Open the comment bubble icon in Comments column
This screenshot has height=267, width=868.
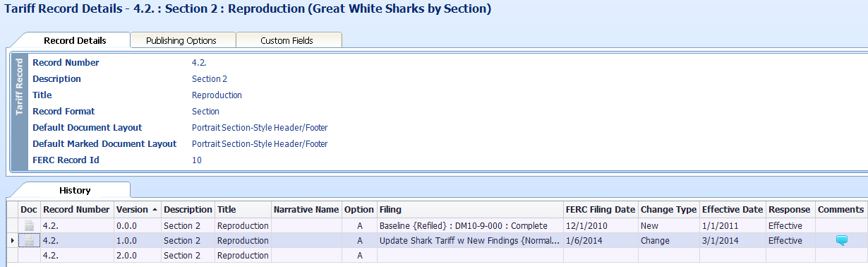pos(840,240)
